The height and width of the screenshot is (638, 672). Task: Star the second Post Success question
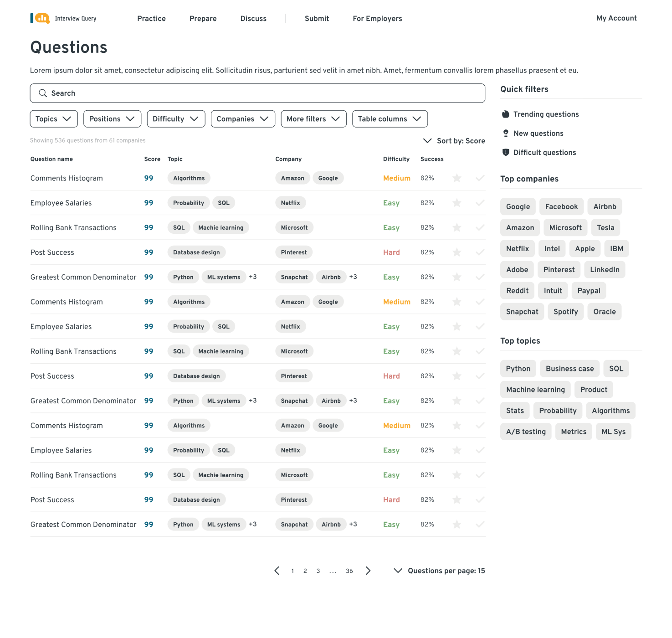(x=457, y=376)
